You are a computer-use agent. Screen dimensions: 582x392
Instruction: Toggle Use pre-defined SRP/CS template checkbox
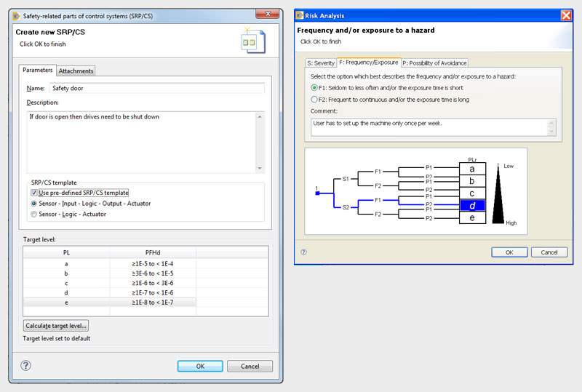34,193
